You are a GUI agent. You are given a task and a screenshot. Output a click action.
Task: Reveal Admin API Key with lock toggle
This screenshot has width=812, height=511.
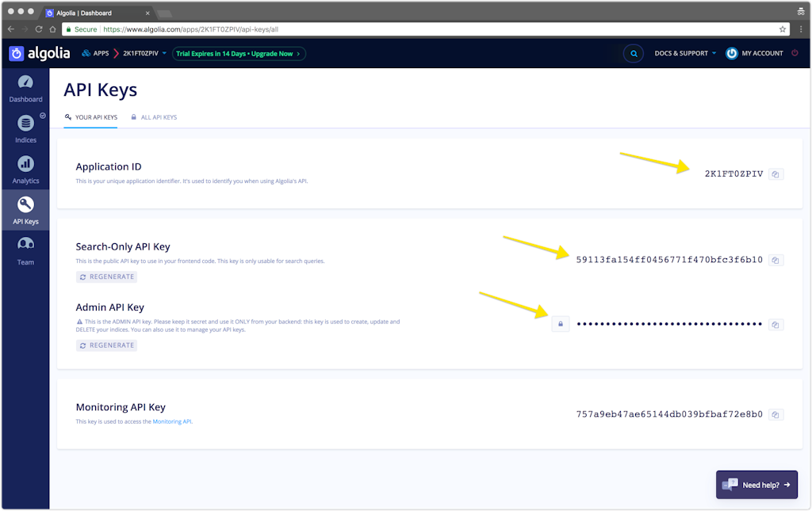[561, 324]
